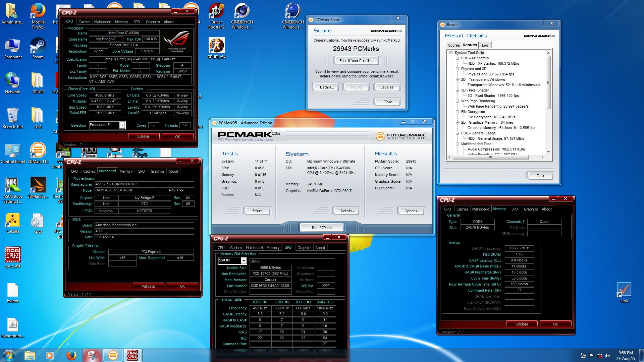644x362 pixels.
Task: Open Windows Explorer from taskbar
Action: [30, 355]
